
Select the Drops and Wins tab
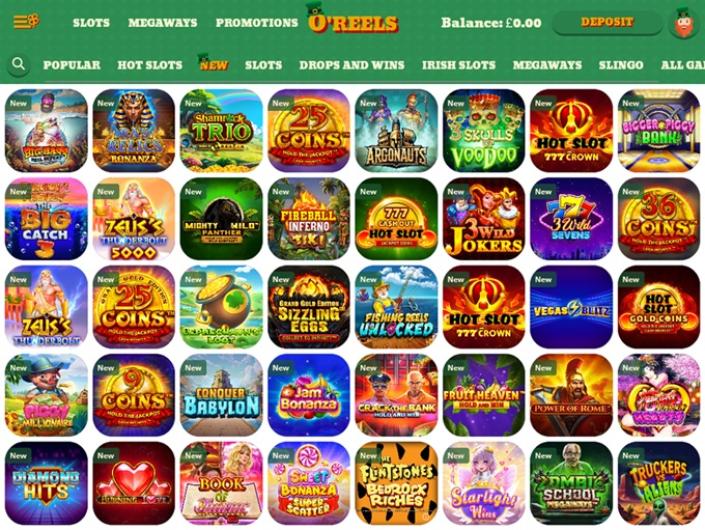click(352, 65)
